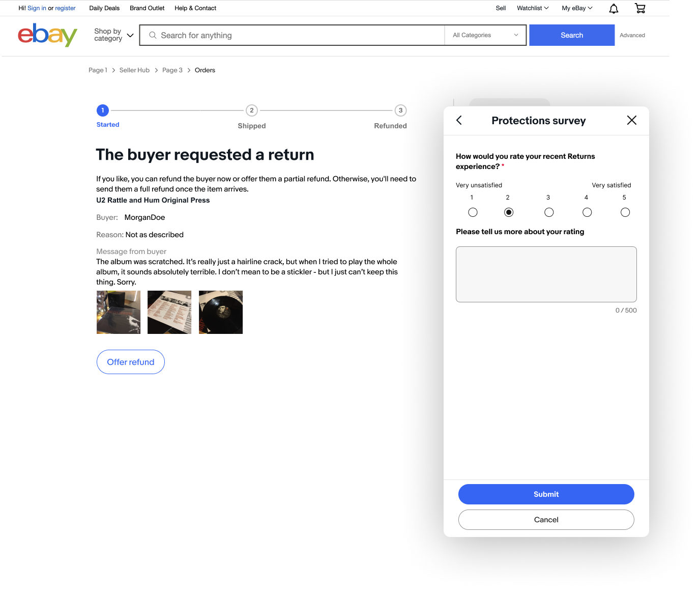Open All Categories dropdown
The image size is (700, 593).
(485, 35)
